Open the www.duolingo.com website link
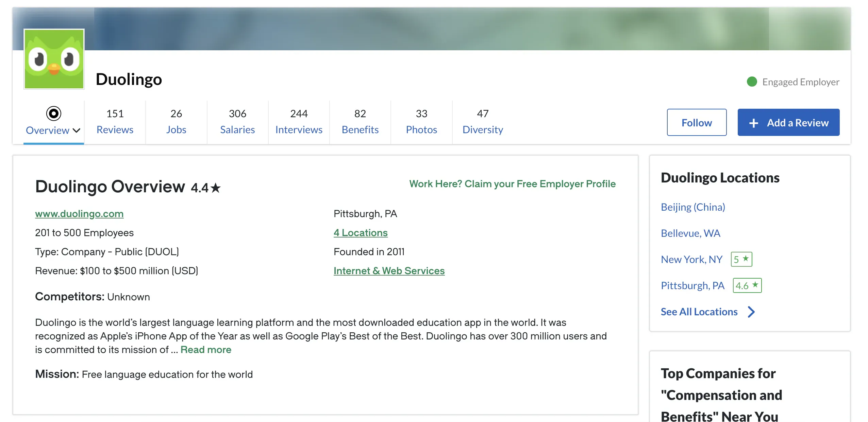This screenshot has width=868, height=422. click(x=79, y=214)
